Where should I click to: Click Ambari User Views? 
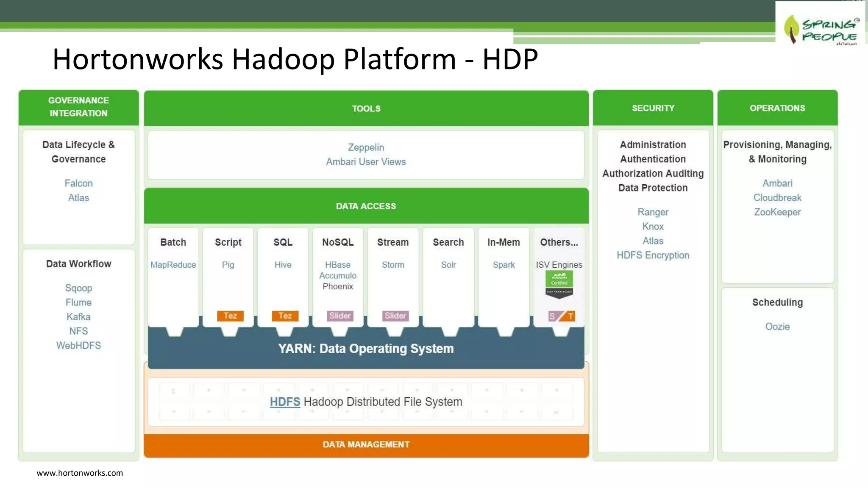coord(366,162)
